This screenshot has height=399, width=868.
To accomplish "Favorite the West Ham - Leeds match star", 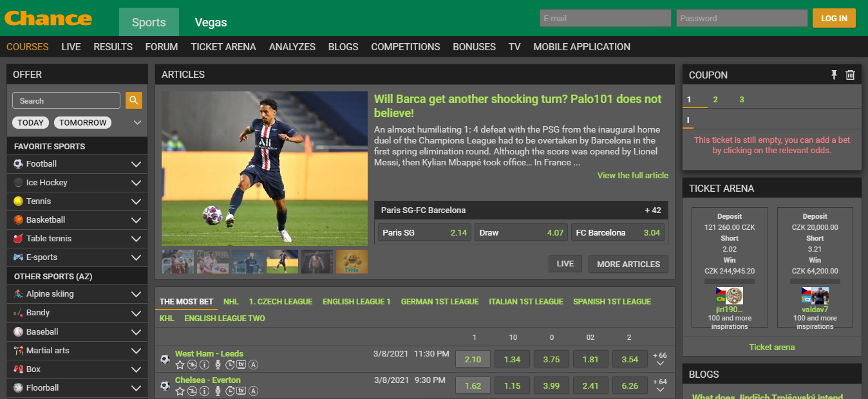I will point(180,365).
